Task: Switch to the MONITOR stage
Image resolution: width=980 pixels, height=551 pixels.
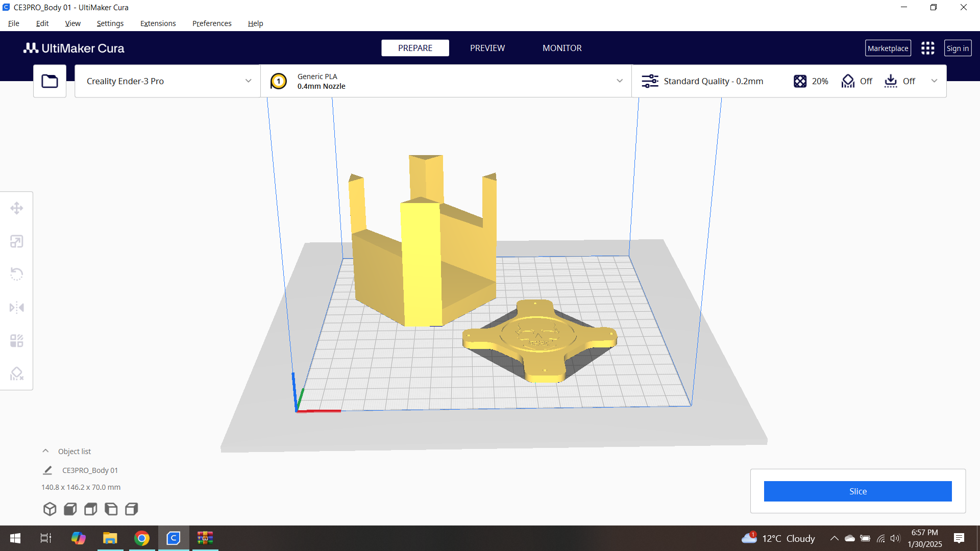Action: [x=562, y=48]
